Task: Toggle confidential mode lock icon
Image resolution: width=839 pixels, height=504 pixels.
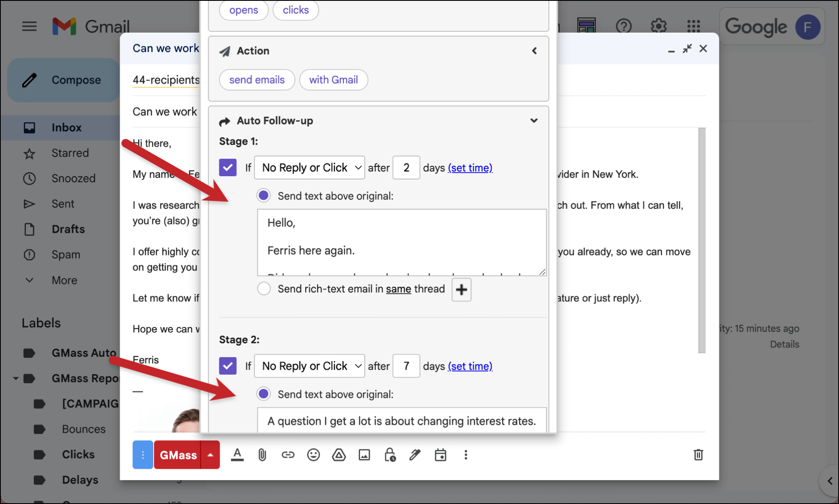Action: (x=390, y=455)
